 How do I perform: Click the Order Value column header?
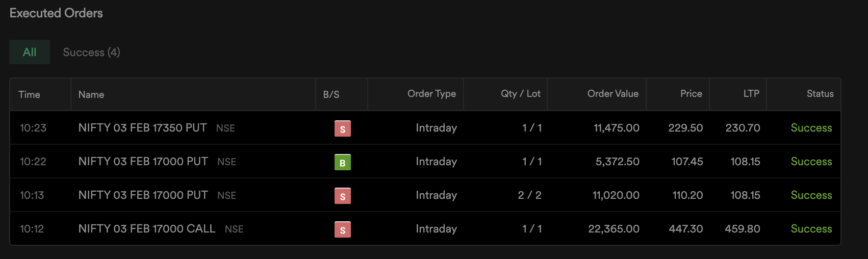(x=612, y=93)
